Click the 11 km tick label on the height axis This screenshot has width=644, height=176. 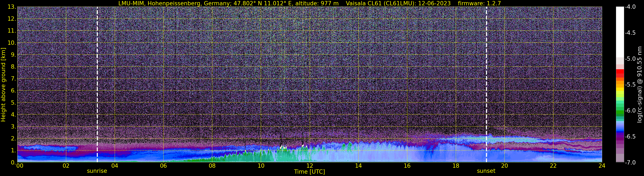coord(12,31)
